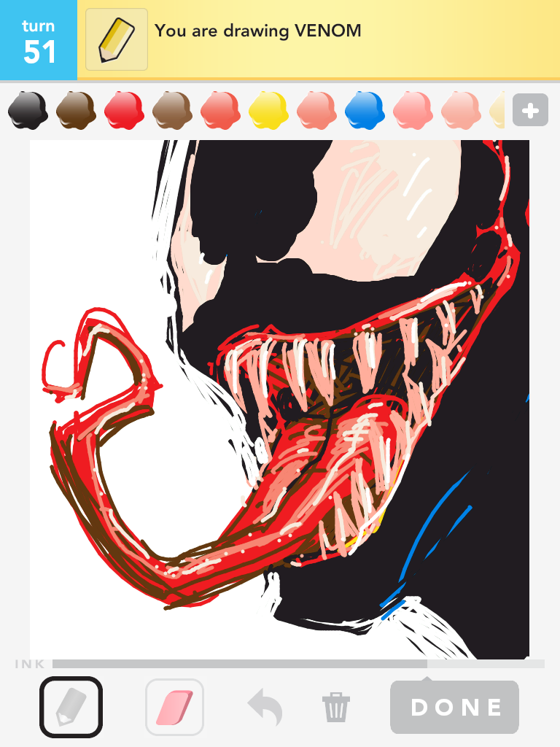Image resolution: width=560 pixels, height=747 pixels.
Task: Choose the blue paint color
Action: pyautogui.click(x=365, y=110)
